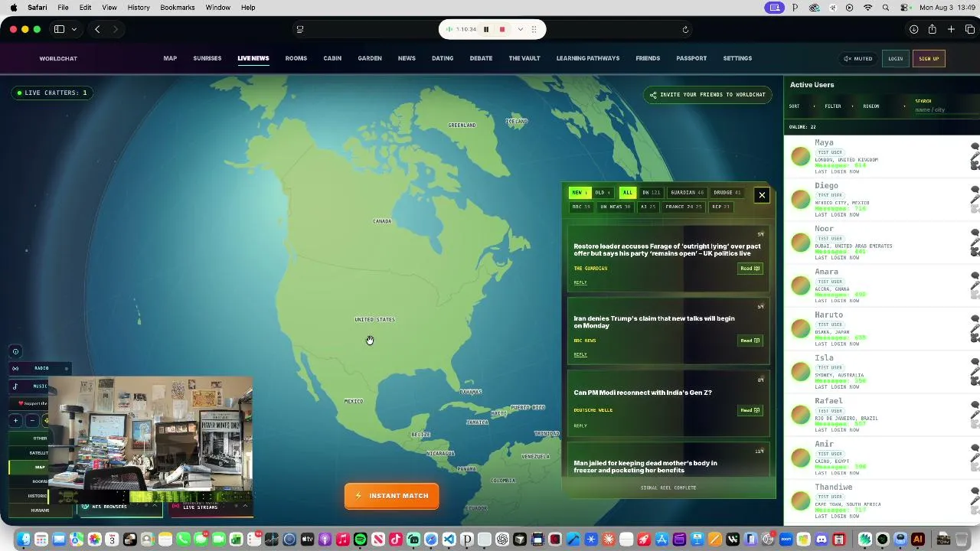Click the LOGIN button
This screenshot has width=980, height=551.
895,58
